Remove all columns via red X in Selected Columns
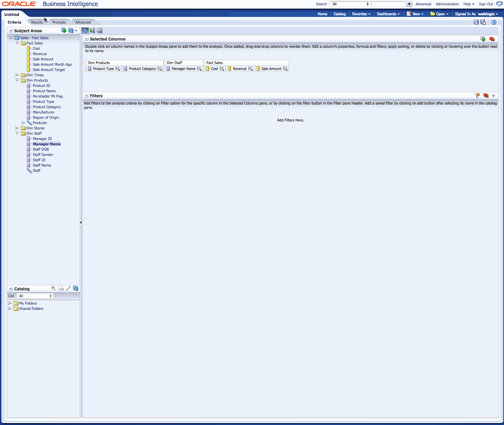 [492, 39]
